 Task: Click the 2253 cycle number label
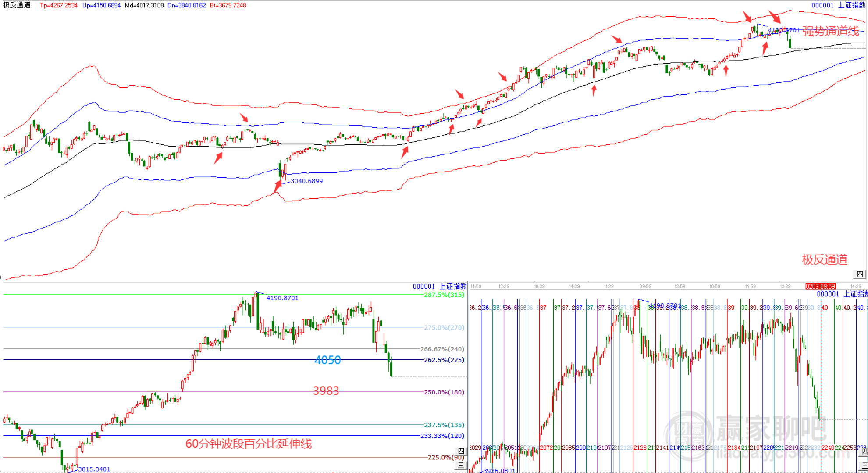pyautogui.click(x=850, y=448)
